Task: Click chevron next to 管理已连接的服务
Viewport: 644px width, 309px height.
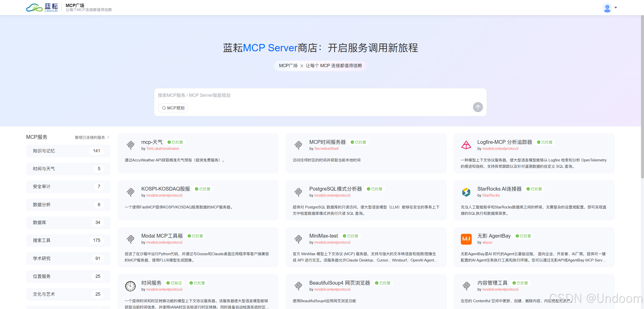Action: pyautogui.click(x=108, y=137)
